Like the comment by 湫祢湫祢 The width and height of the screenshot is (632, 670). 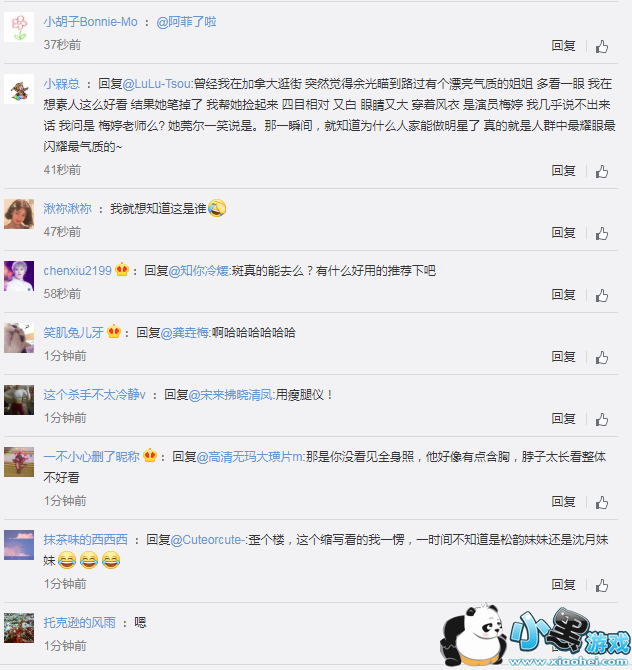pos(602,233)
